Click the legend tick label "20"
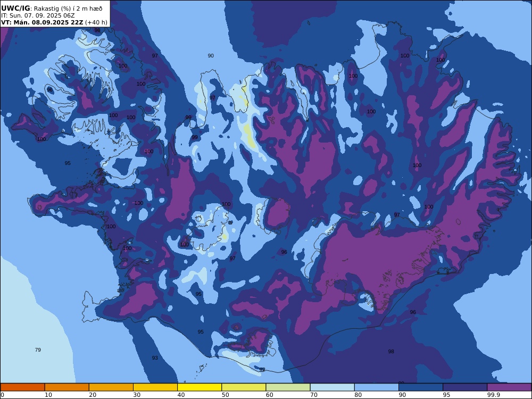 click(93, 395)
